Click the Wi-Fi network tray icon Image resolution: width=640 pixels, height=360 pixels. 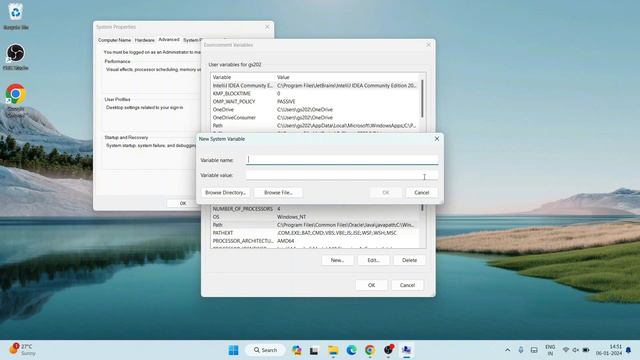[x=566, y=350]
